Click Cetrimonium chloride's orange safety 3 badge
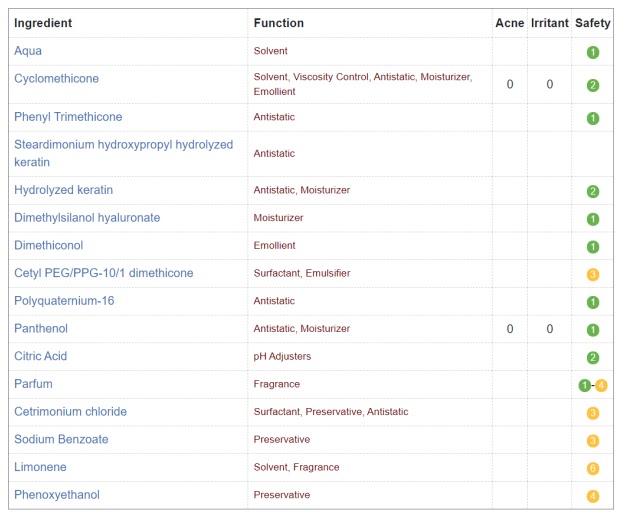 (x=593, y=413)
